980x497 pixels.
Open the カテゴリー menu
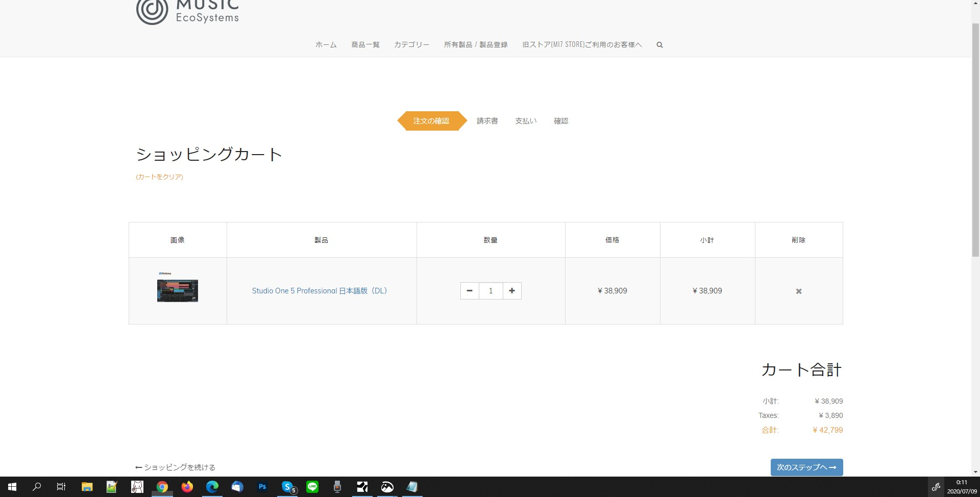pos(412,45)
